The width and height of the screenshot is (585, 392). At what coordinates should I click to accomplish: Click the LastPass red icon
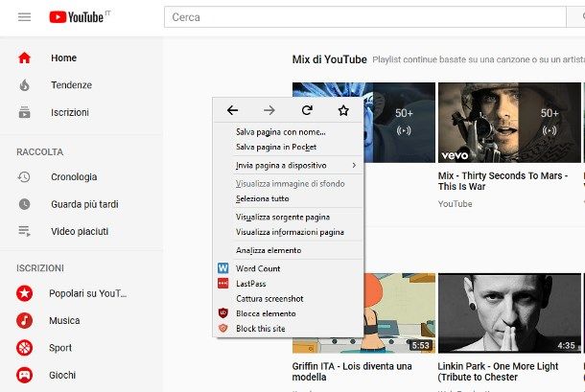pos(223,284)
